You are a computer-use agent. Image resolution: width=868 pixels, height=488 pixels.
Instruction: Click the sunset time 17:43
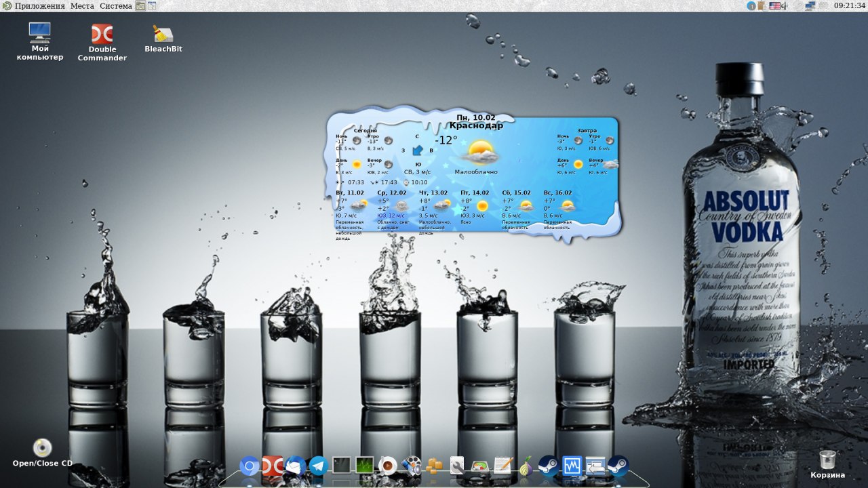tap(389, 182)
